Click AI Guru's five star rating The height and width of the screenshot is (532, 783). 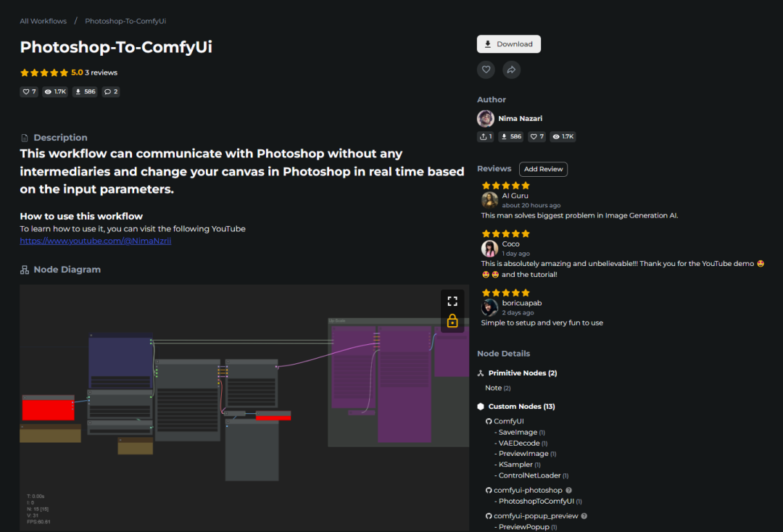tap(506, 185)
